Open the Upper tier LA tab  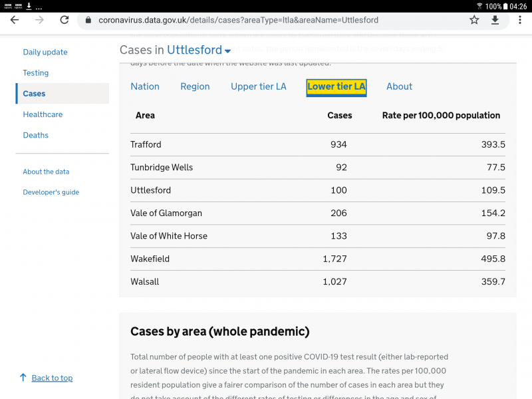(x=258, y=86)
